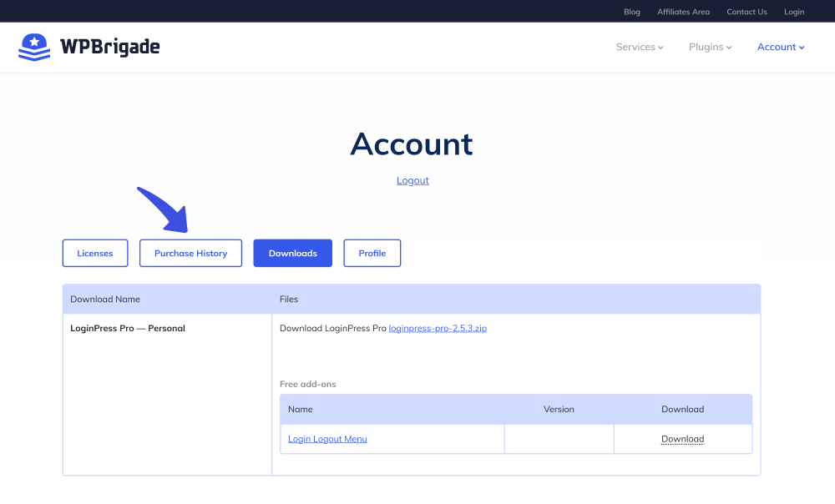Screen dimensions: 835x504
Task: Click 'LoginPress Pro — Personal' row name
Action: point(128,329)
